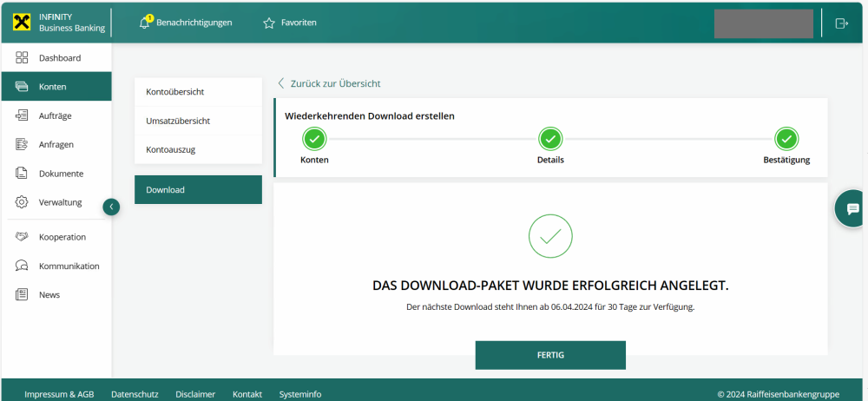Viewport: 868px width, 401px height.
Task: Click the 2024 Raiffeisenbankengruppe copyright
Action: (779, 394)
